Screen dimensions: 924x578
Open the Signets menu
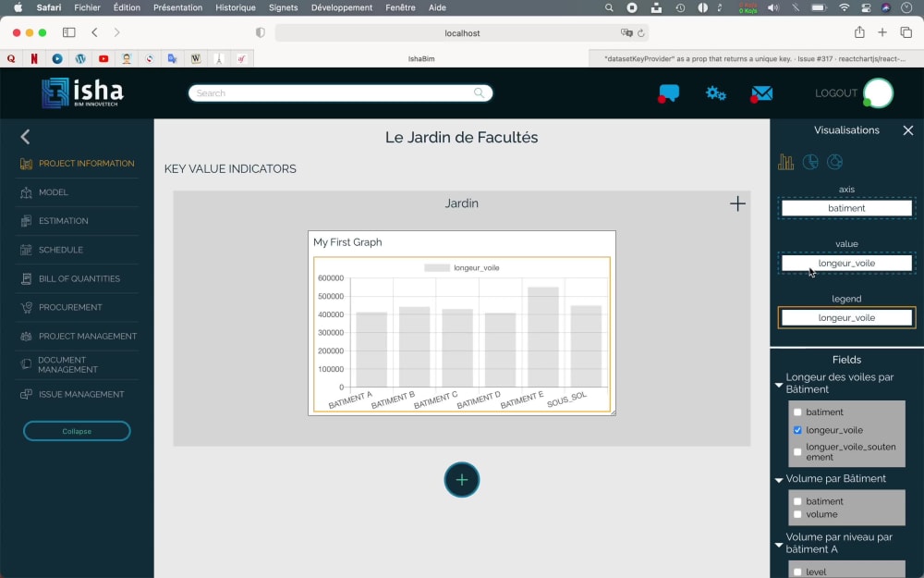coord(283,7)
